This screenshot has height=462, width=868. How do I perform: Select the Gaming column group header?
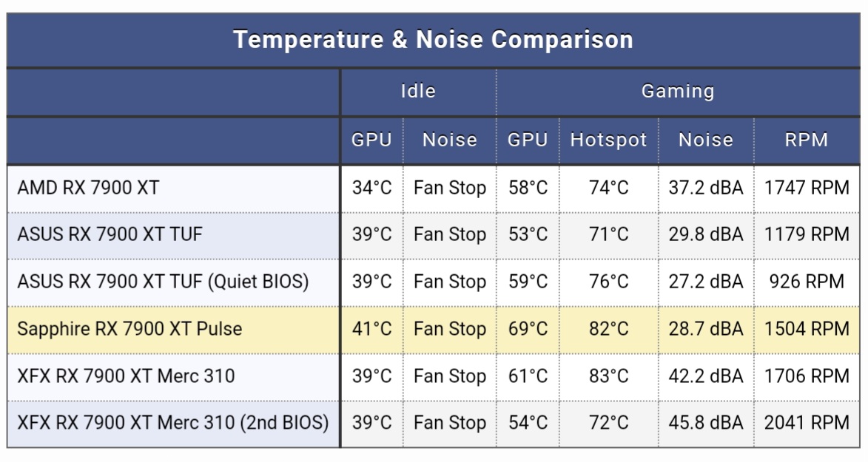click(x=678, y=92)
